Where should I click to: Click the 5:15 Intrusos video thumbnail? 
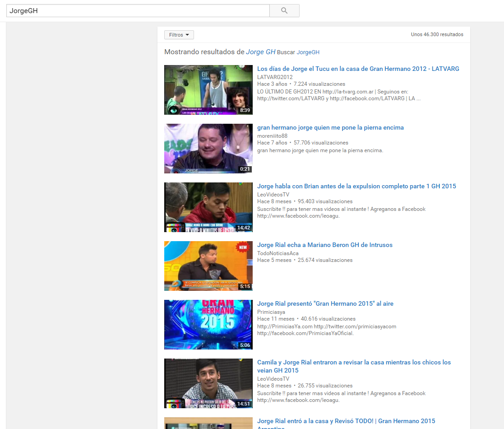[x=208, y=266]
